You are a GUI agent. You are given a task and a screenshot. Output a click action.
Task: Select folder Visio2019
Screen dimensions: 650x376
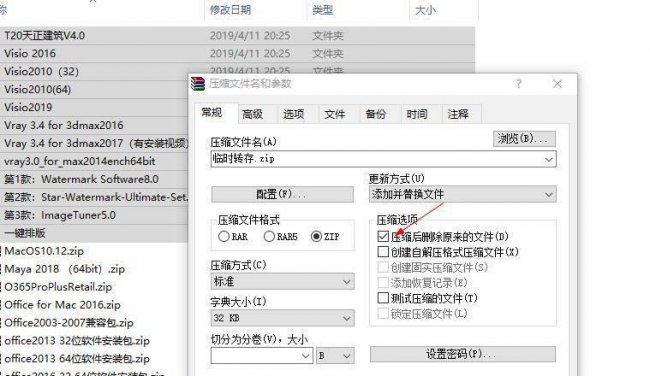tap(28, 107)
